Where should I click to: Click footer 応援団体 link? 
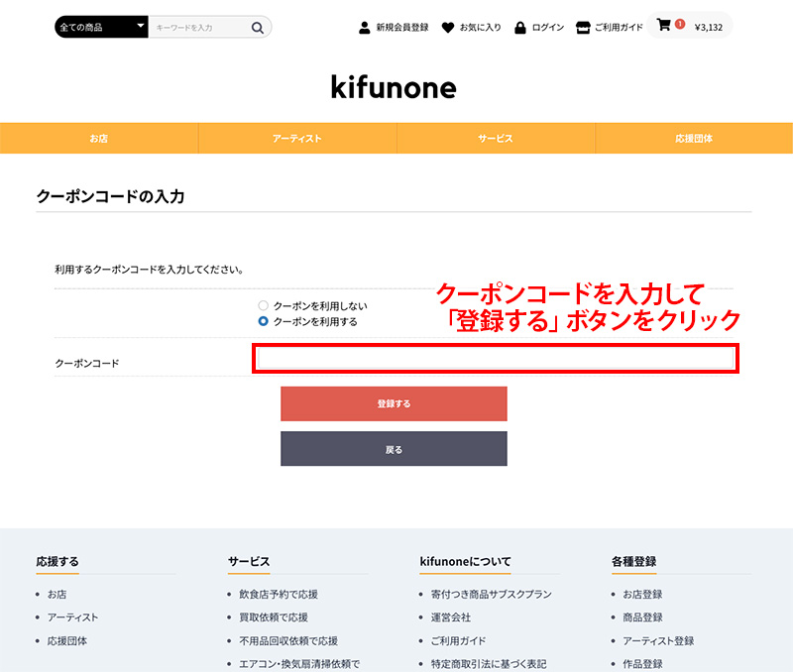(x=67, y=640)
